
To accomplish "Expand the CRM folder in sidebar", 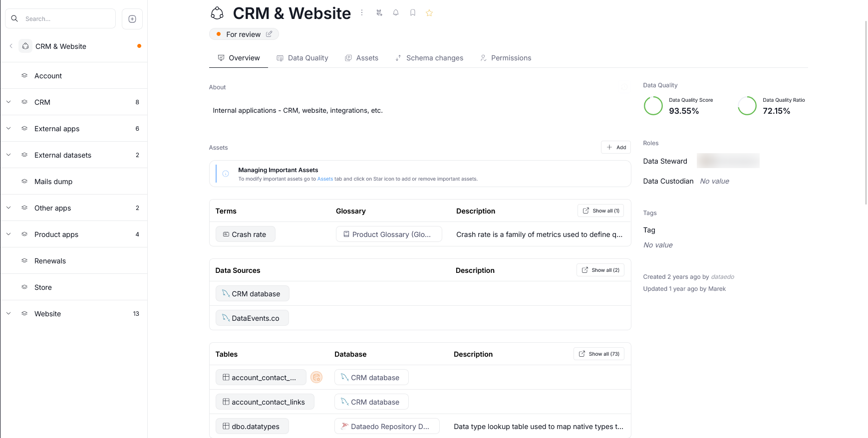I will 8,102.
